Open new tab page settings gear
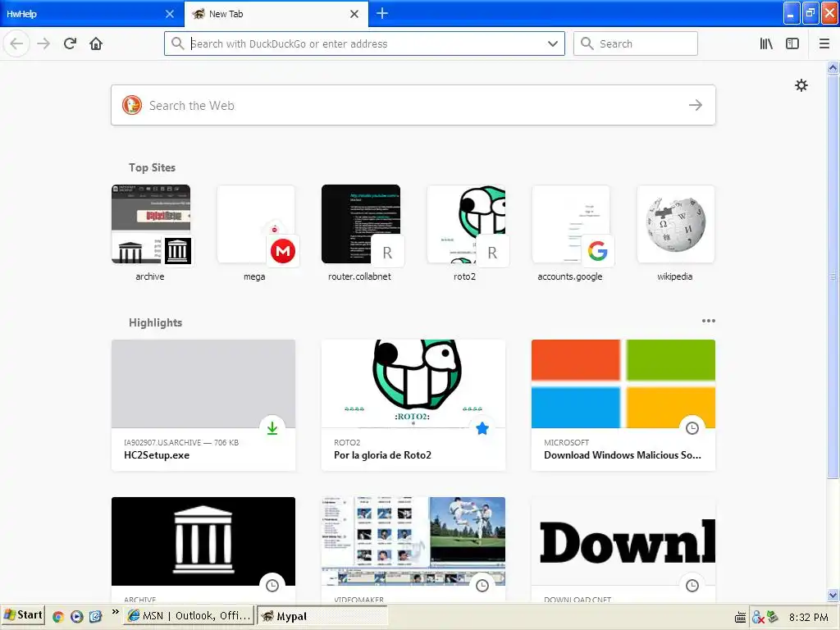Screen dimensions: 840x630 (x=801, y=85)
